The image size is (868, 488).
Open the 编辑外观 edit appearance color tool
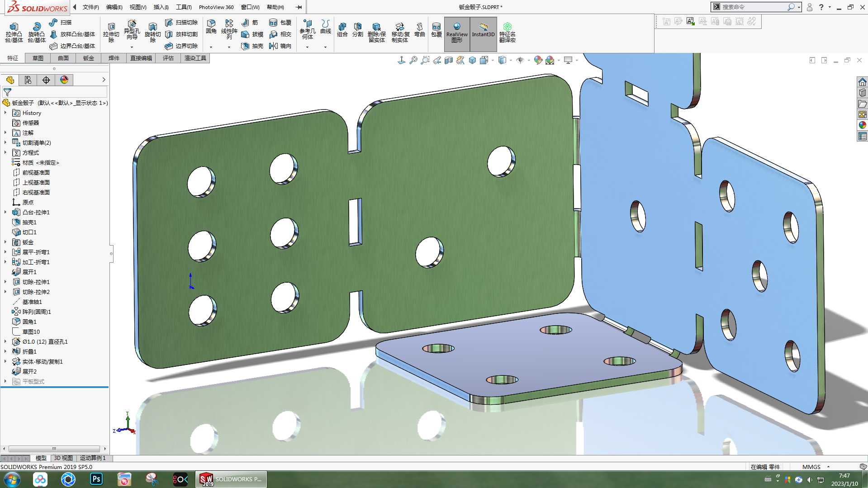pos(538,60)
